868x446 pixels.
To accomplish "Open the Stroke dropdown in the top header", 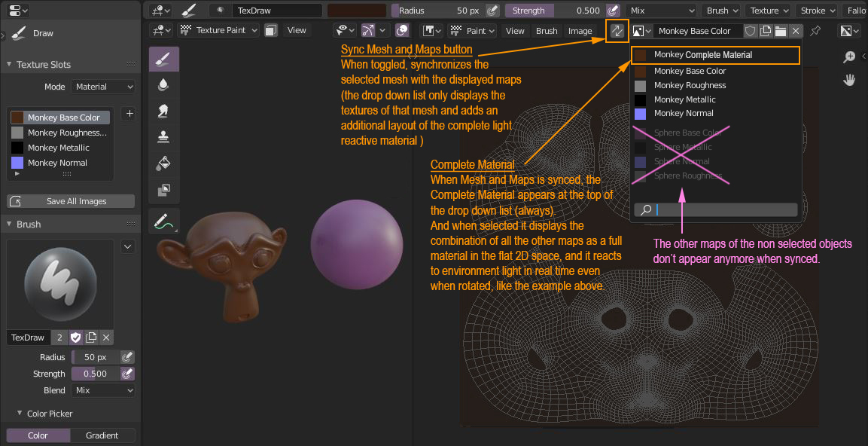I will click(818, 11).
